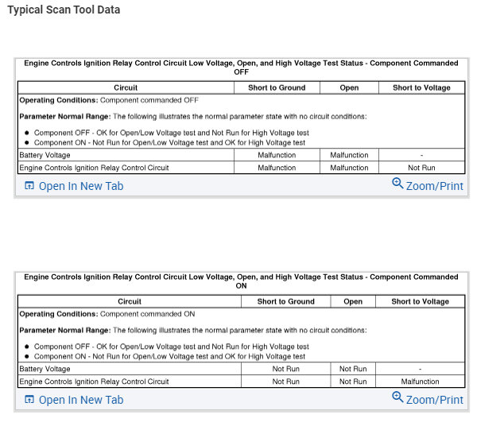Click 'Not Run' cell in the Commanded OFF table
Viewport: 504px width, 430px height.
coord(421,168)
